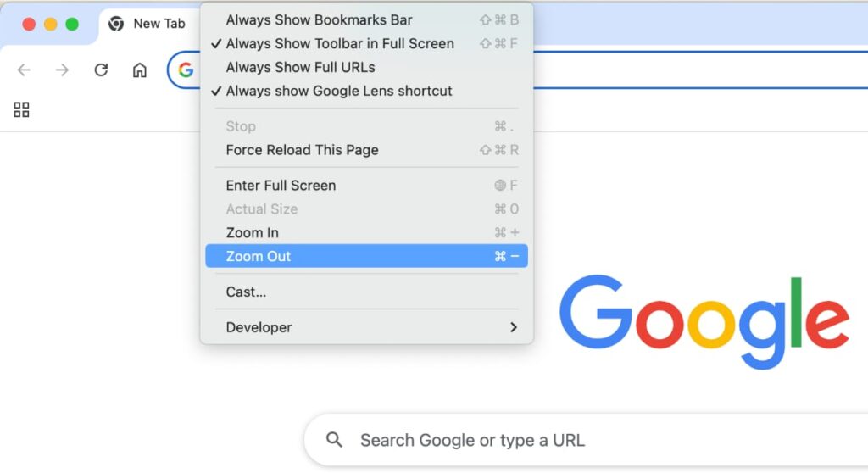Enable Always Show Full URLs

click(300, 67)
